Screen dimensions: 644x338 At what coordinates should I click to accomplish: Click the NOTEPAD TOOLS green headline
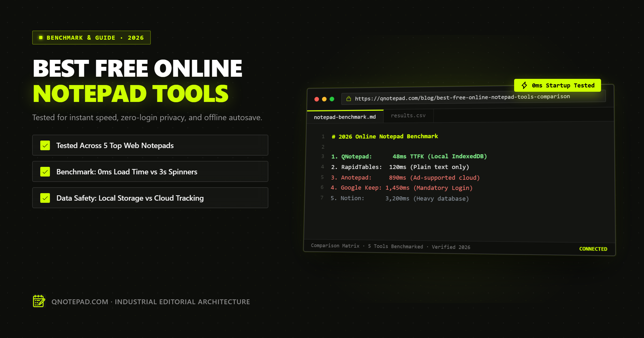[x=131, y=94]
